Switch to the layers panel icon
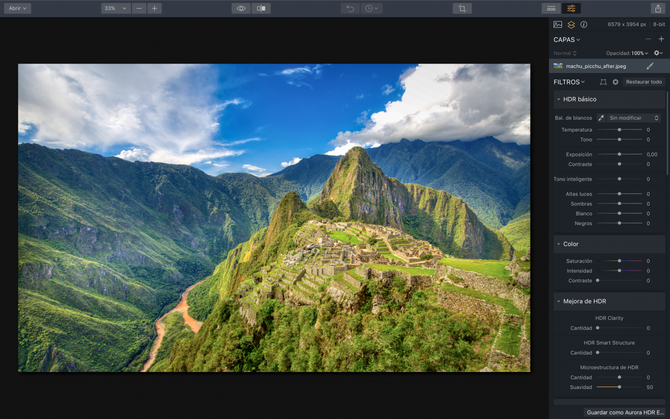This screenshot has width=670, height=419. click(571, 25)
